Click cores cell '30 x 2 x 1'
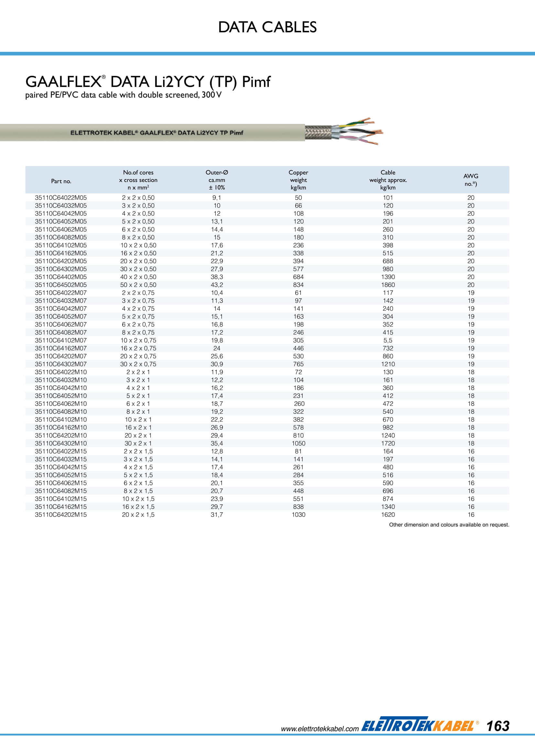 [138, 443]
